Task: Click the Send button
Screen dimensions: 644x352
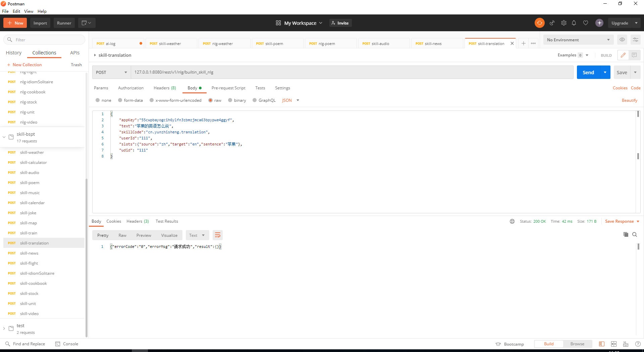Action: [588, 72]
